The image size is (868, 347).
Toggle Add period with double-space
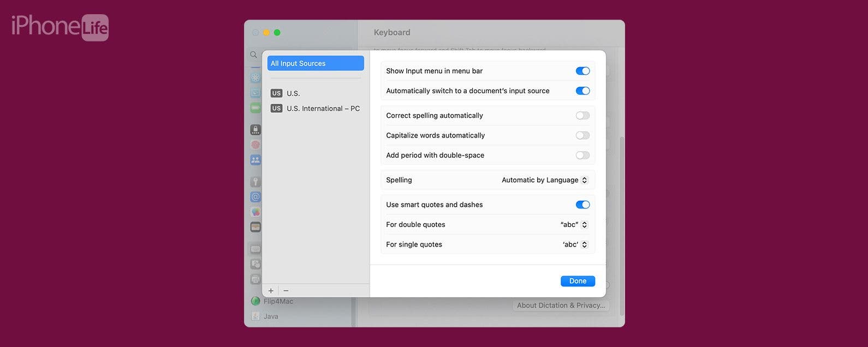click(582, 155)
